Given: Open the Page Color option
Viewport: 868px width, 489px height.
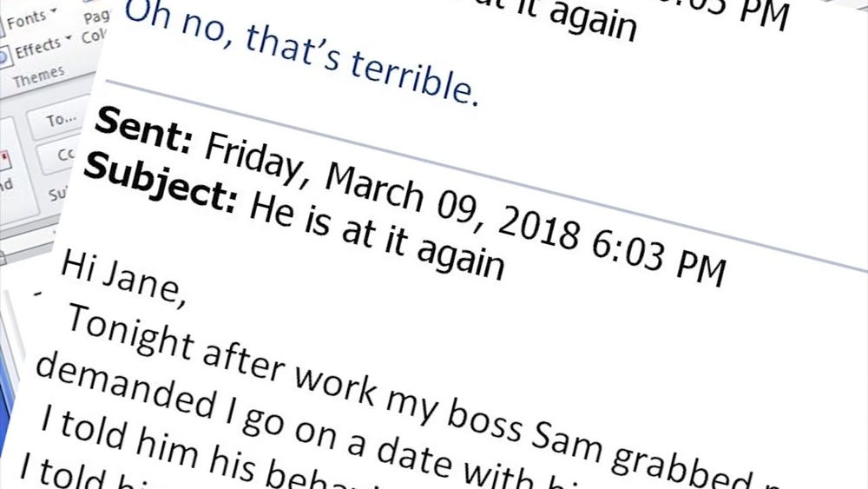Looking at the screenshot, I should 95,27.
